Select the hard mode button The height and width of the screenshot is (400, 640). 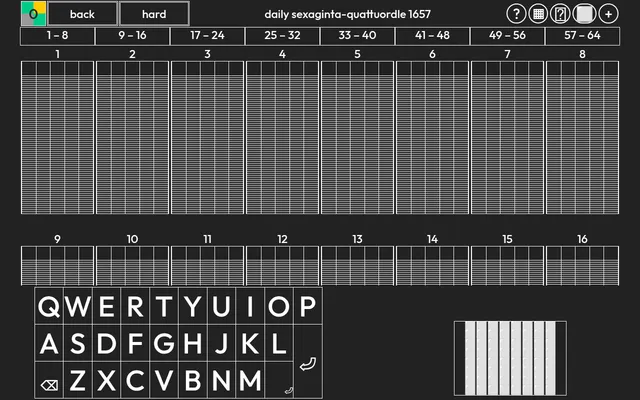154,14
